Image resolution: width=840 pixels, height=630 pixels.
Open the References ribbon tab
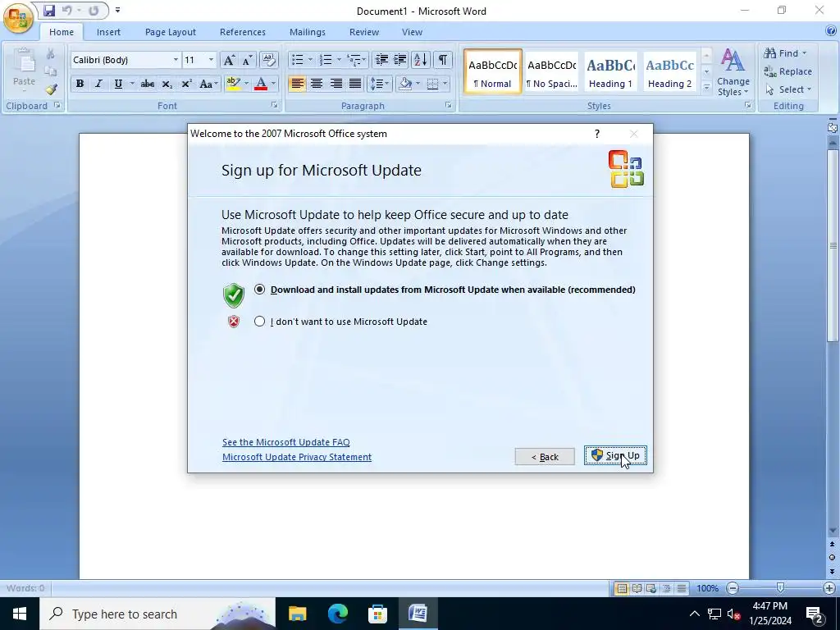pyautogui.click(x=243, y=32)
